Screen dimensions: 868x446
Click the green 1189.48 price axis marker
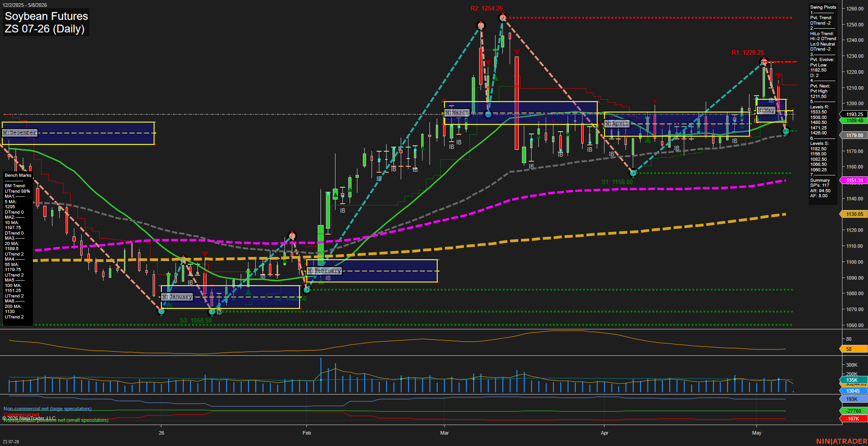[x=854, y=121]
